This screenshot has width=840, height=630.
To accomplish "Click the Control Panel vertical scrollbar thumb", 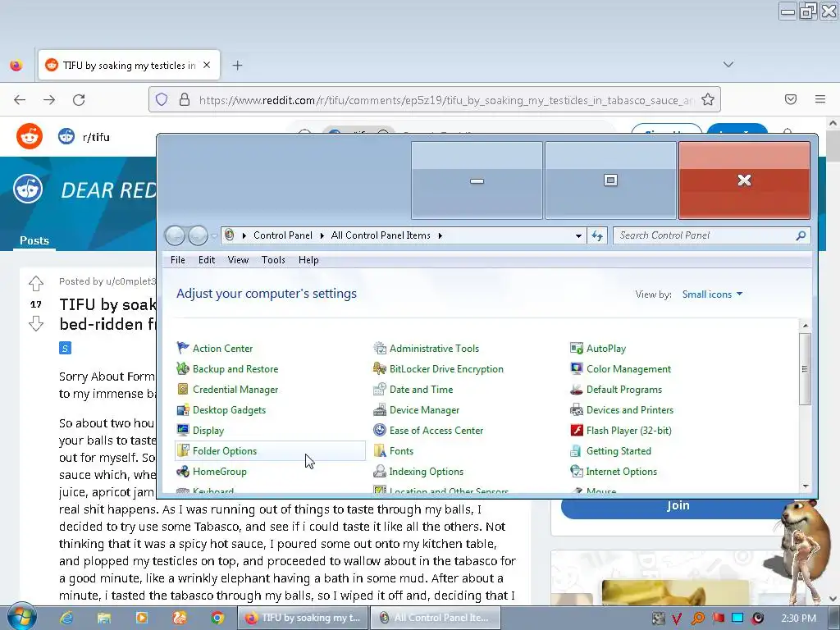I will pos(805,368).
